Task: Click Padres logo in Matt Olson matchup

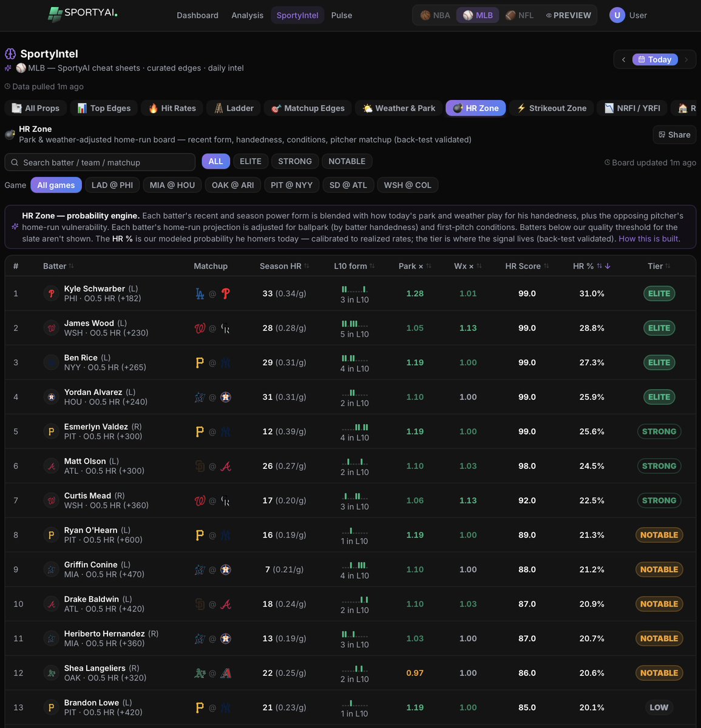Action: tap(200, 467)
